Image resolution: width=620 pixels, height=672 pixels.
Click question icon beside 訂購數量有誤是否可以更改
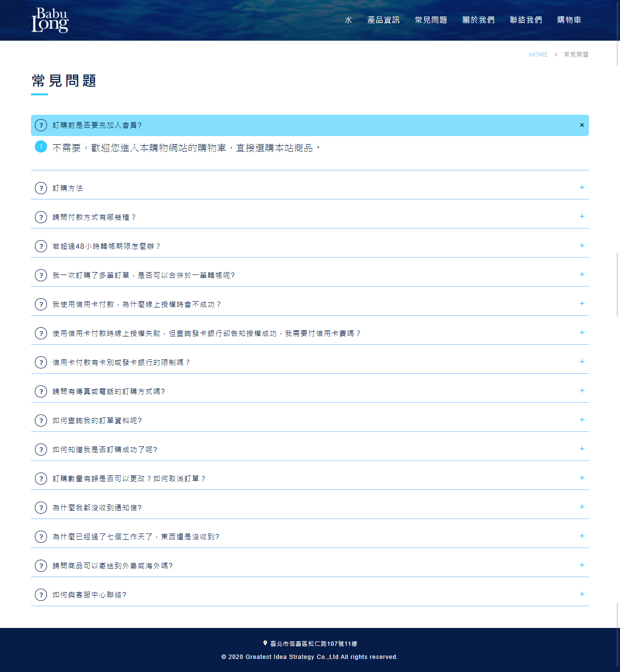pos(41,479)
